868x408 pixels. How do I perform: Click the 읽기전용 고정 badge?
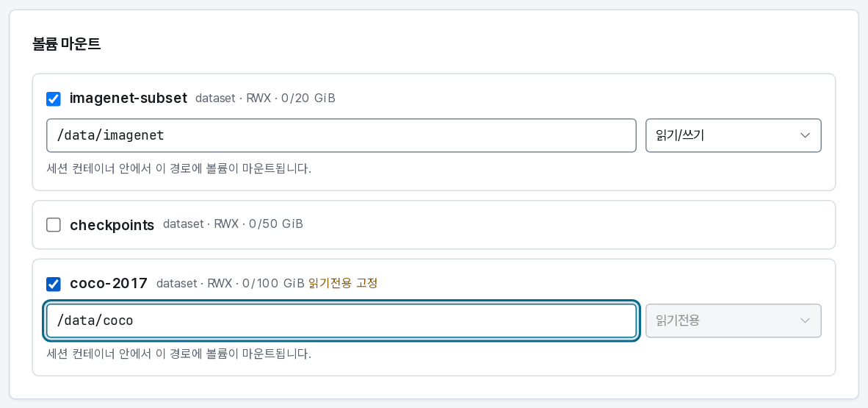coord(343,283)
